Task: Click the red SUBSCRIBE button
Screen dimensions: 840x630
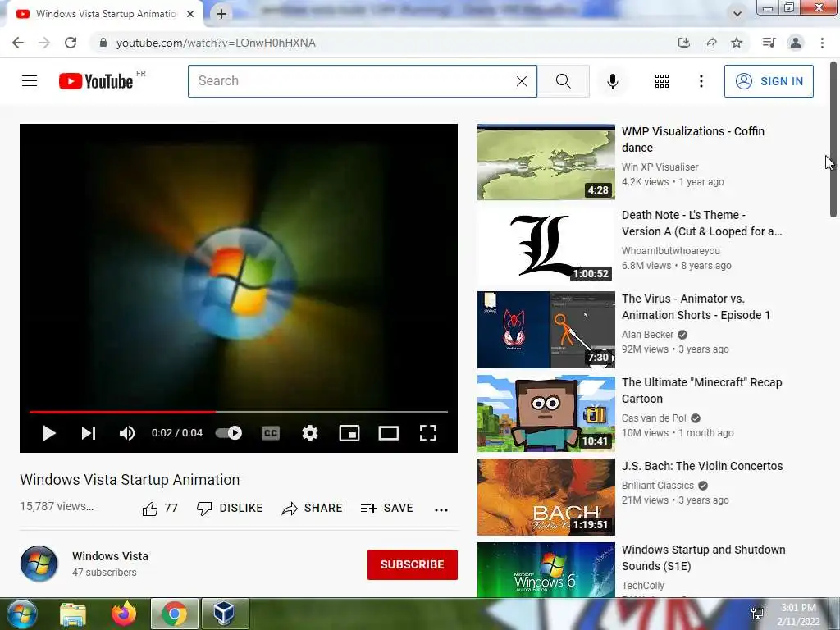Action: (x=413, y=564)
